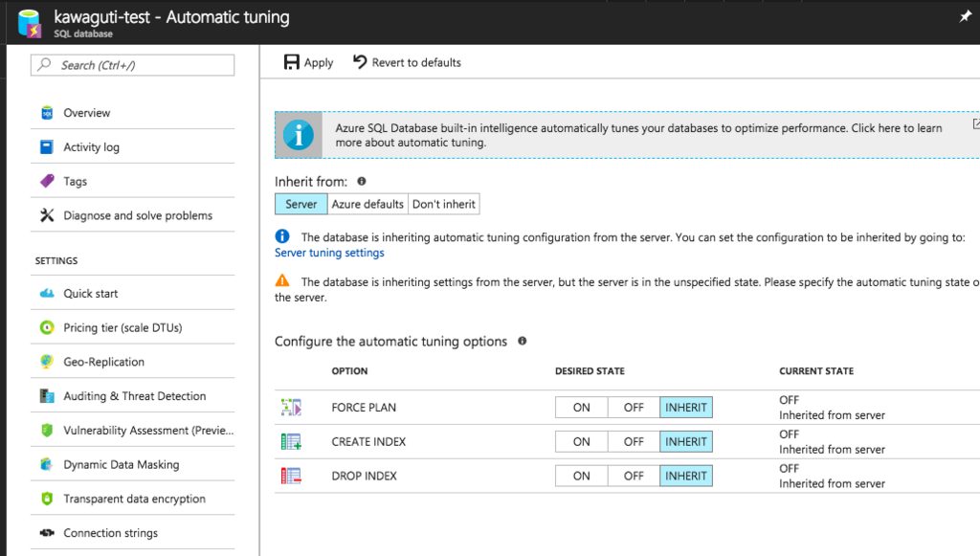Choose the Don't inherit option

(x=444, y=204)
